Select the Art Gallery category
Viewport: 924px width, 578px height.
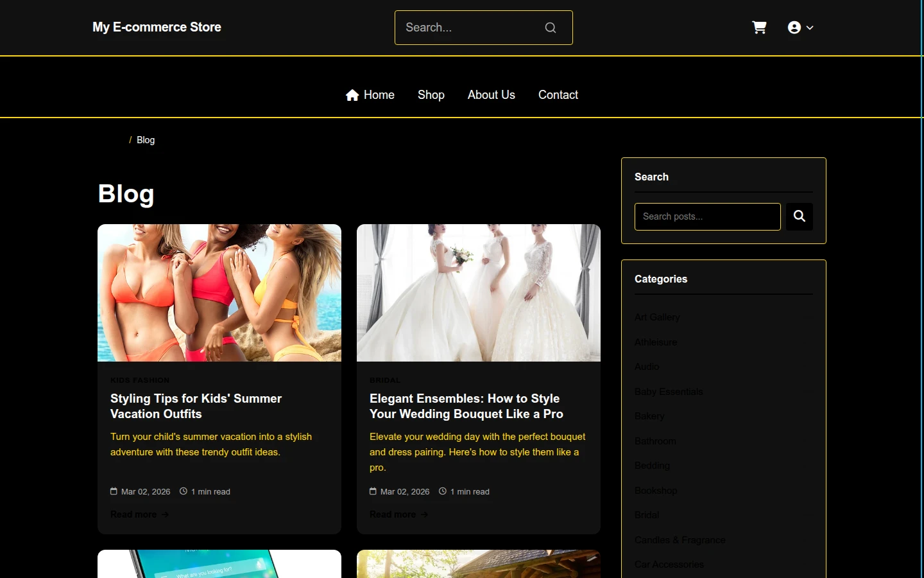point(657,317)
